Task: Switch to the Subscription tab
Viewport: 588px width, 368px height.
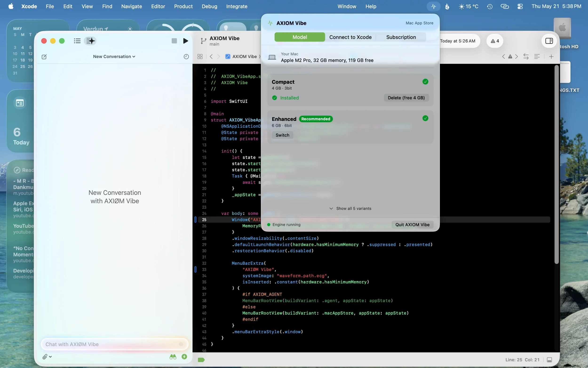Action: point(401,37)
